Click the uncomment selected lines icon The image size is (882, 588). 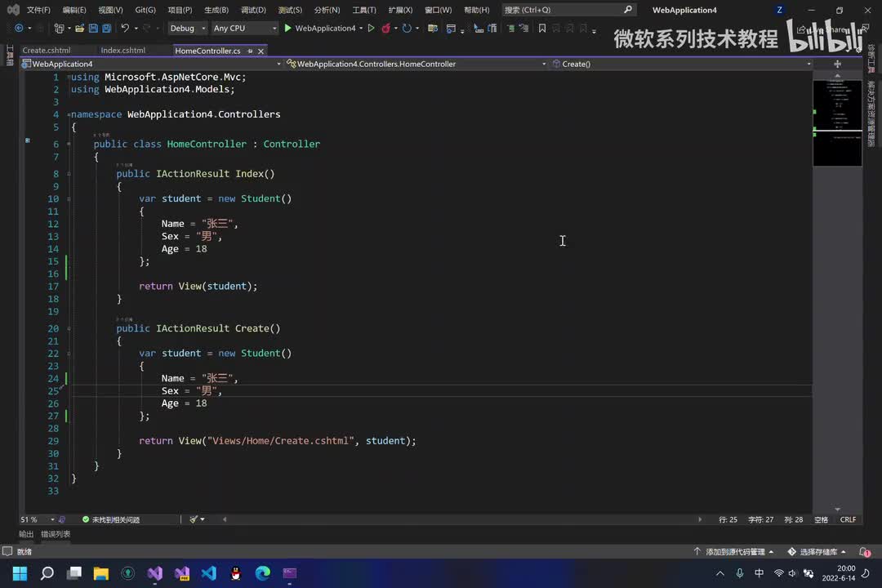coord(524,28)
